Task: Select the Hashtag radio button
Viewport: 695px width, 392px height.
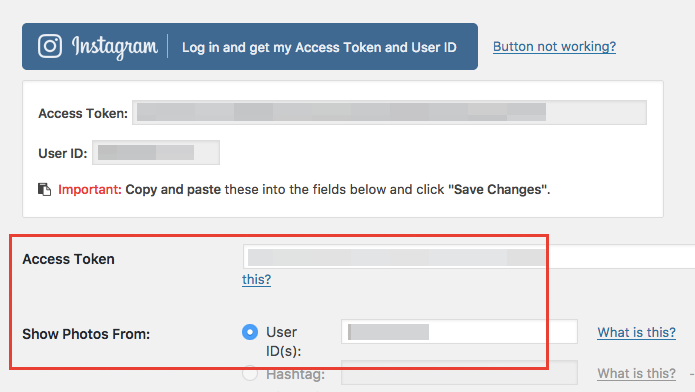Action: click(250, 372)
